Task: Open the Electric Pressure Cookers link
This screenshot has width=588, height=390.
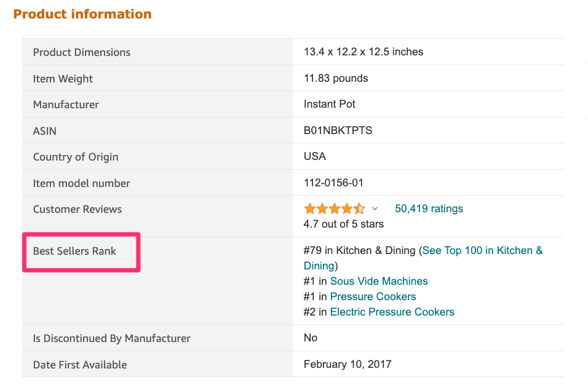Action: tap(392, 312)
